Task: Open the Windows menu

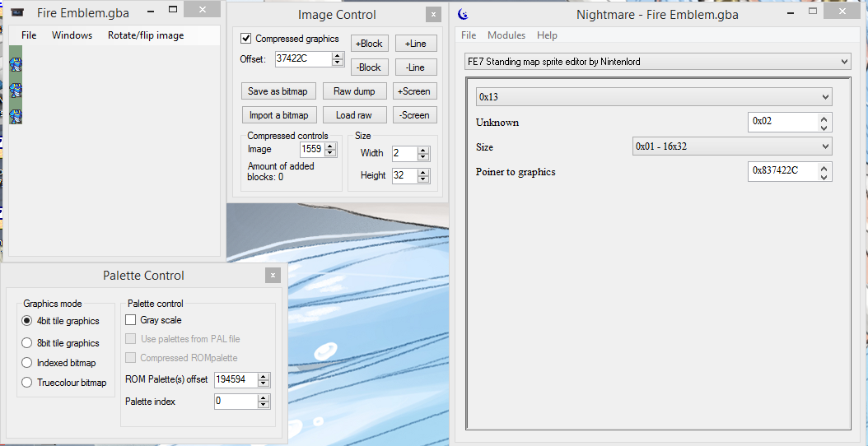Action: tap(72, 35)
